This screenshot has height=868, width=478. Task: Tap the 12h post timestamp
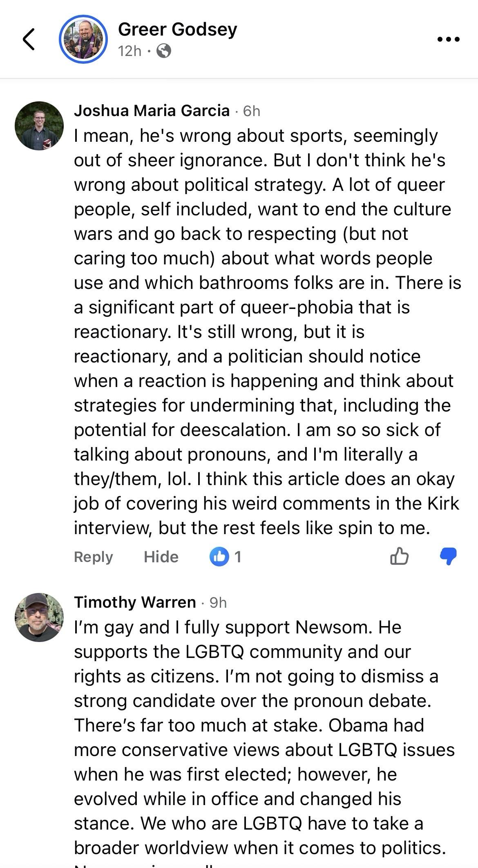pyautogui.click(x=130, y=51)
